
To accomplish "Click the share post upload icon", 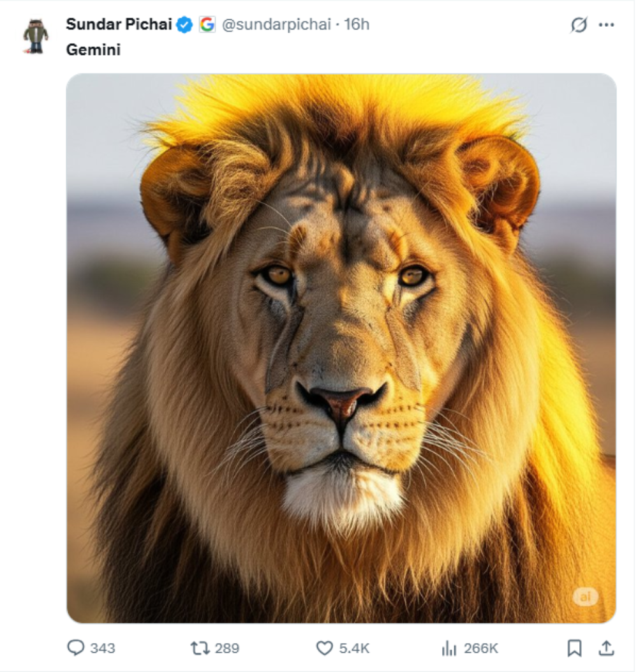I will click(x=605, y=648).
